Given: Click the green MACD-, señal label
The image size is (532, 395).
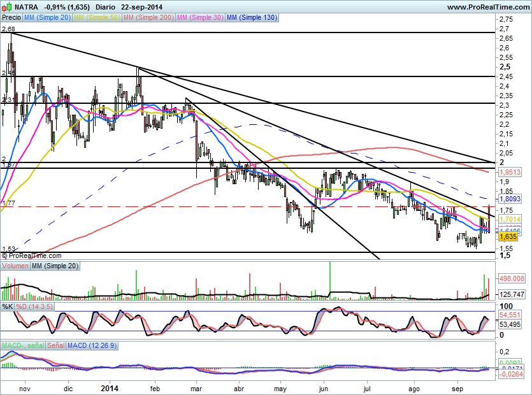Looking at the screenshot, I should (24, 345).
